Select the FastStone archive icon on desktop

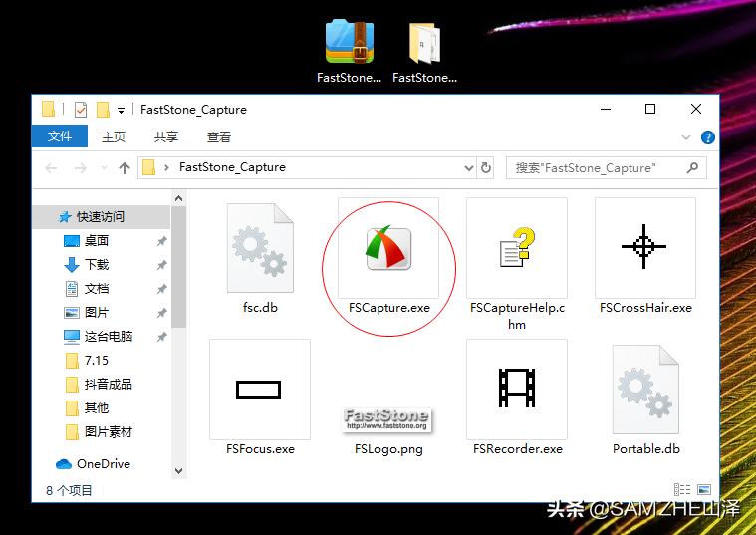[350, 42]
